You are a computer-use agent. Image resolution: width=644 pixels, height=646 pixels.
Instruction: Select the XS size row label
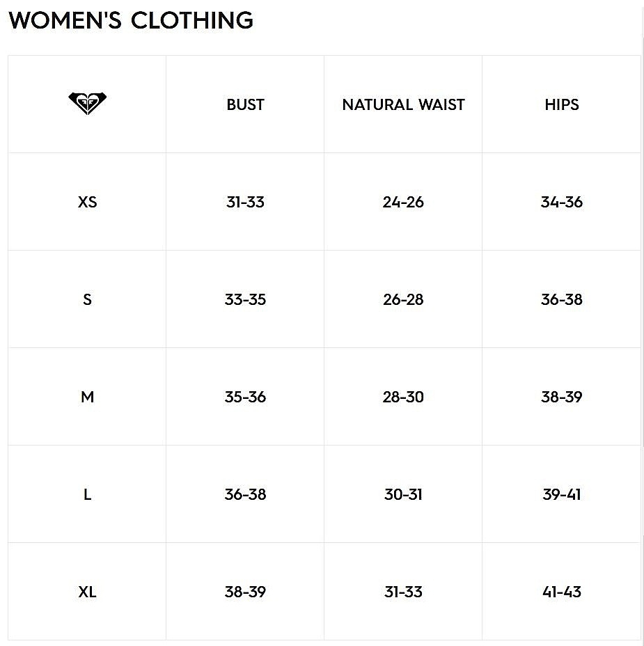(x=87, y=202)
